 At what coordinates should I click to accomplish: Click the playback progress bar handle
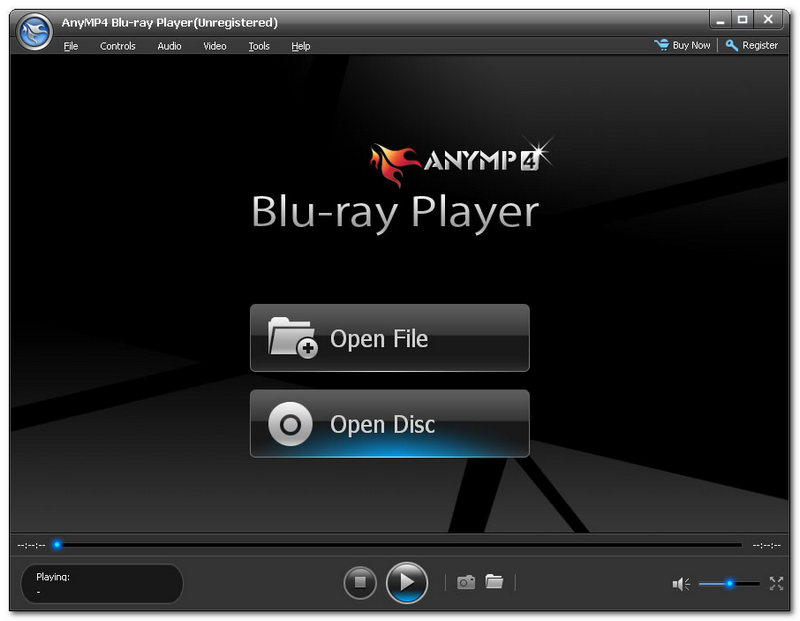(x=57, y=545)
